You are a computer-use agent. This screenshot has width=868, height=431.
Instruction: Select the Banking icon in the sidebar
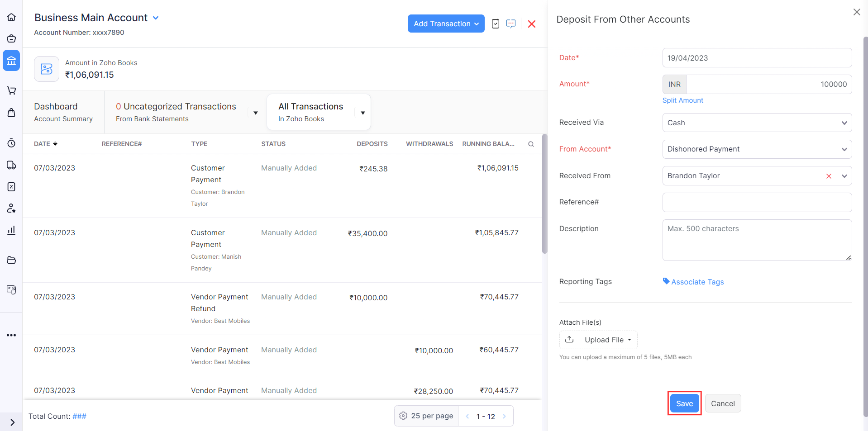tap(11, 60)
